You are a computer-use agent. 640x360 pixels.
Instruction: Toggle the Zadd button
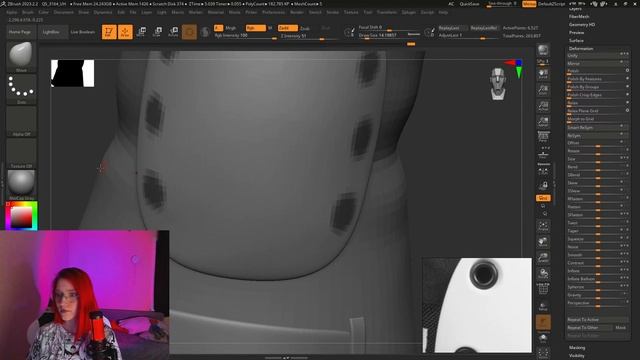click(288, 28)
